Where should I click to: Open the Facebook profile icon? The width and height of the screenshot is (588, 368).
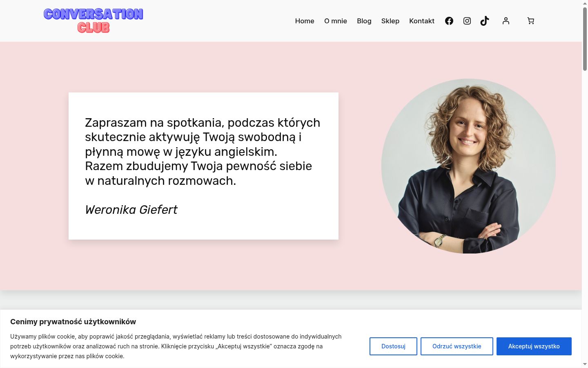pyautogui.click(x=449, y=21)
